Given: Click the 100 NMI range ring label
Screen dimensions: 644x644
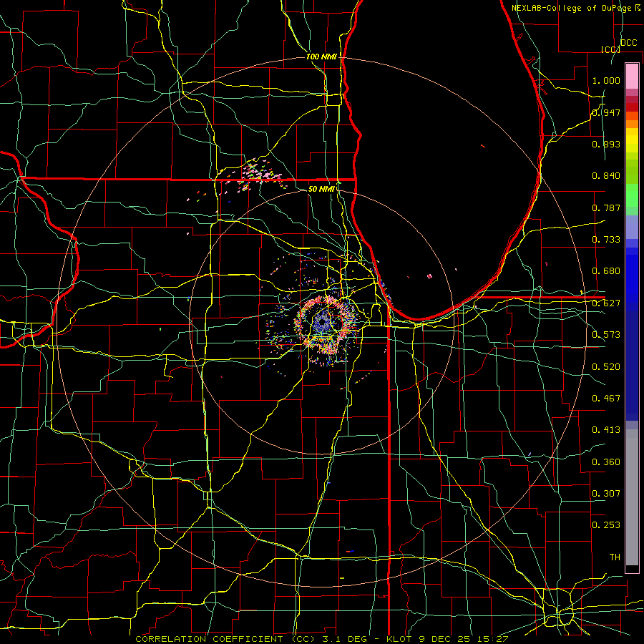Looking at the screenshot, I should (321, 57).
